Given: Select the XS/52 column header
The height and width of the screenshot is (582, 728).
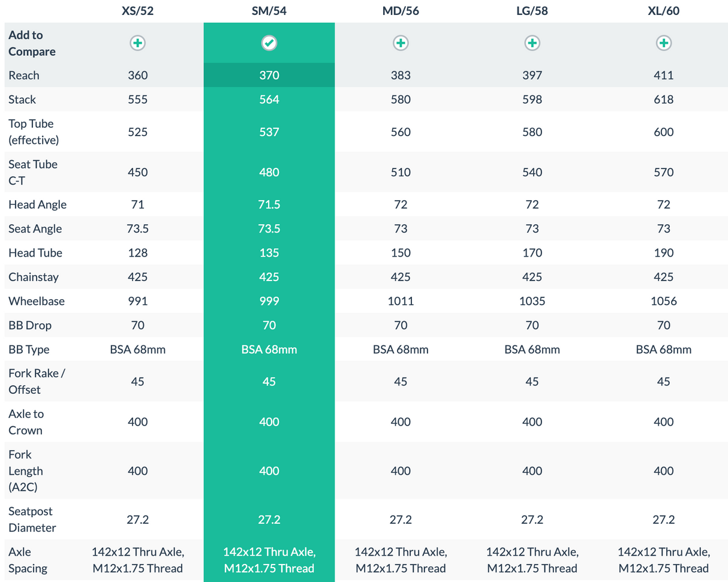Looking at the screenshot, I should click(138, 10).
